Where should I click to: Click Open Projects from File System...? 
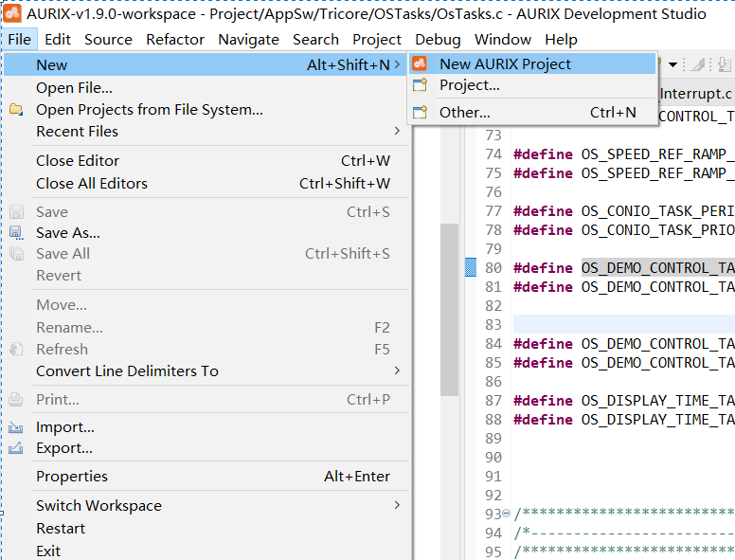click(206, 110)
